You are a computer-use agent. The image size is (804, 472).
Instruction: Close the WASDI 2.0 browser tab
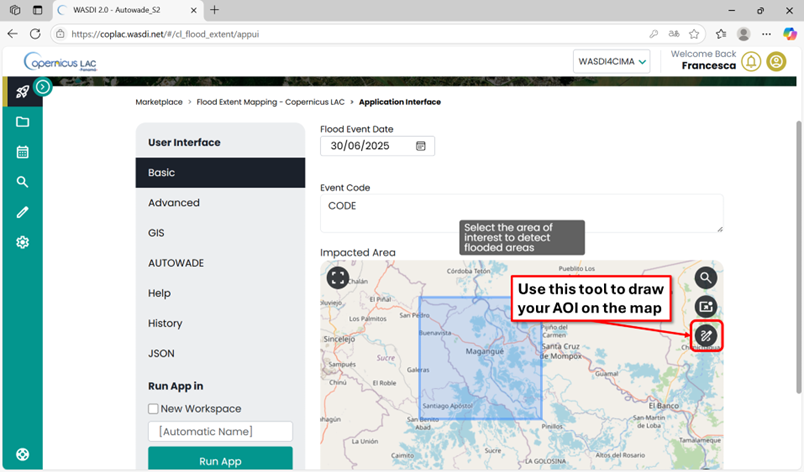pos(194,10)
